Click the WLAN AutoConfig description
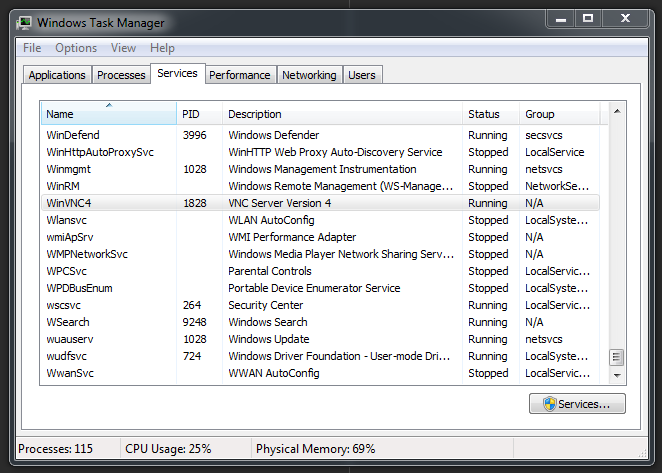 coord(271,220)
